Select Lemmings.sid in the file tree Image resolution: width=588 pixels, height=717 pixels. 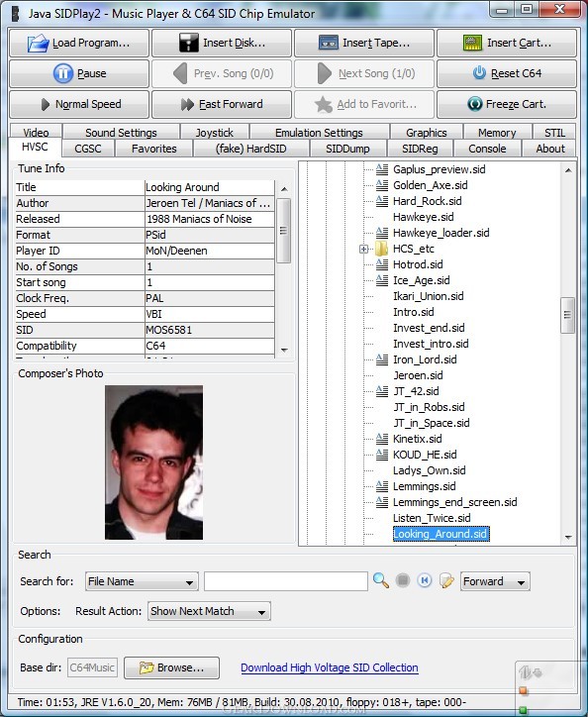(424, 486)
